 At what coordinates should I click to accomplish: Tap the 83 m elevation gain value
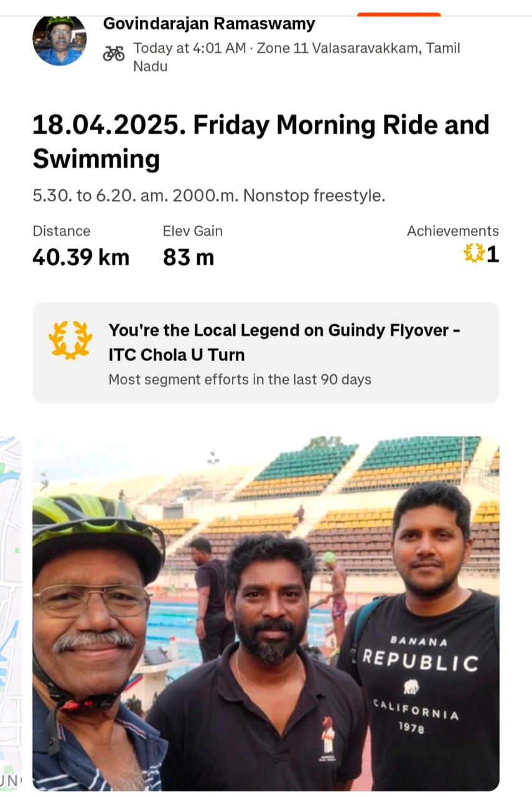pyautogui.click(x=189, y=257)
